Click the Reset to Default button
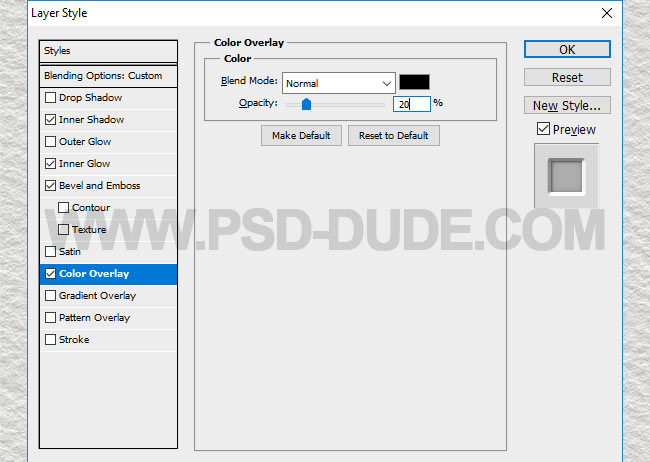The image size is (650, 462). click(x=394, y=136)
